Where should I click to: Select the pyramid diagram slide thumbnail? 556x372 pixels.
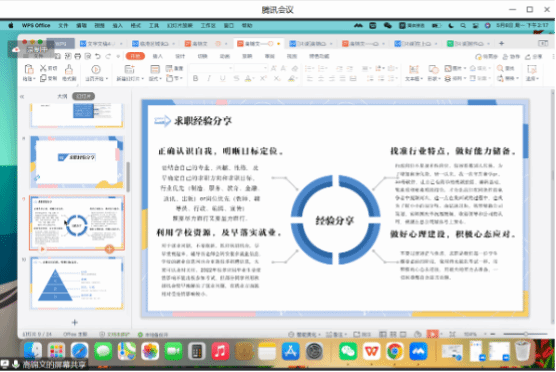click(x=77, y=284)
